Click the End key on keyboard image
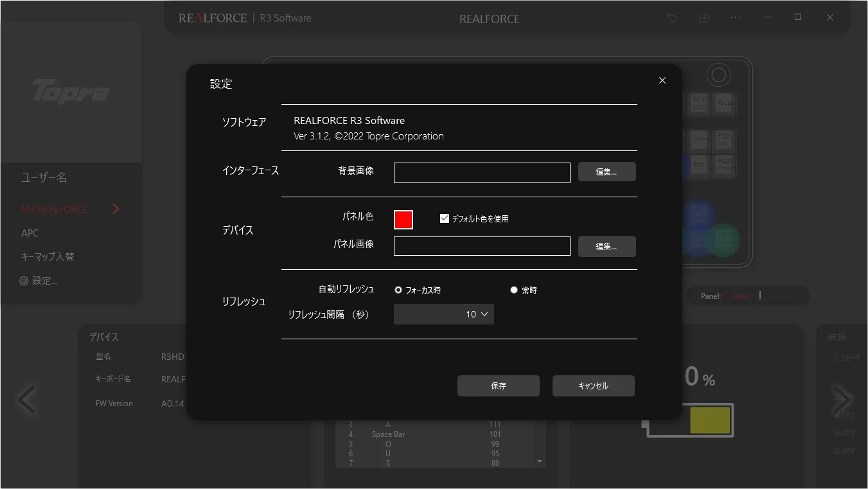868x489 pixels. (x=698, y=165)
